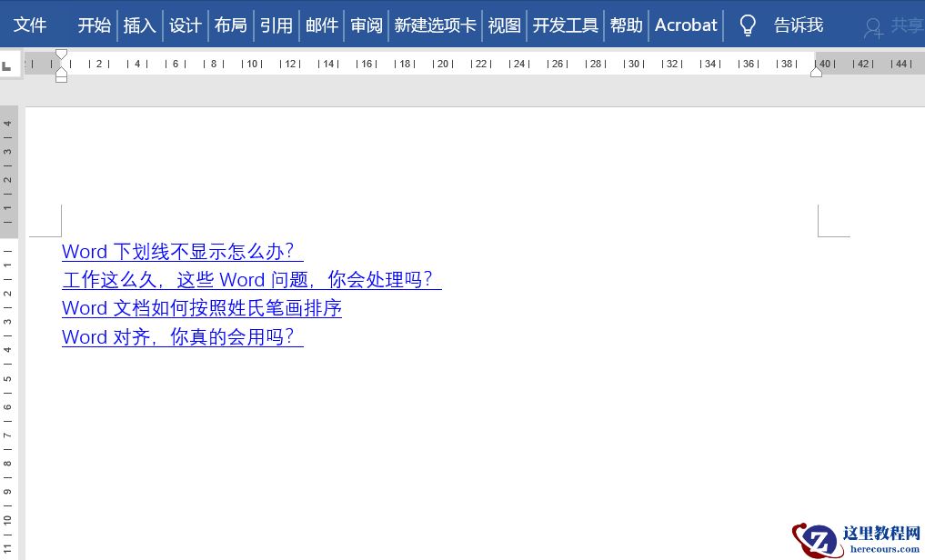Image resolution: width=925 pixels, height=560 pixels.
Task: Click the 告诉我 search box
Action: pos(799,25)
